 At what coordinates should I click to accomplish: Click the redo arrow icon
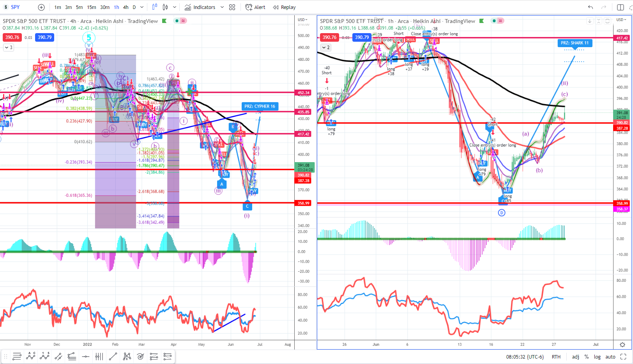tap(604, 7)
